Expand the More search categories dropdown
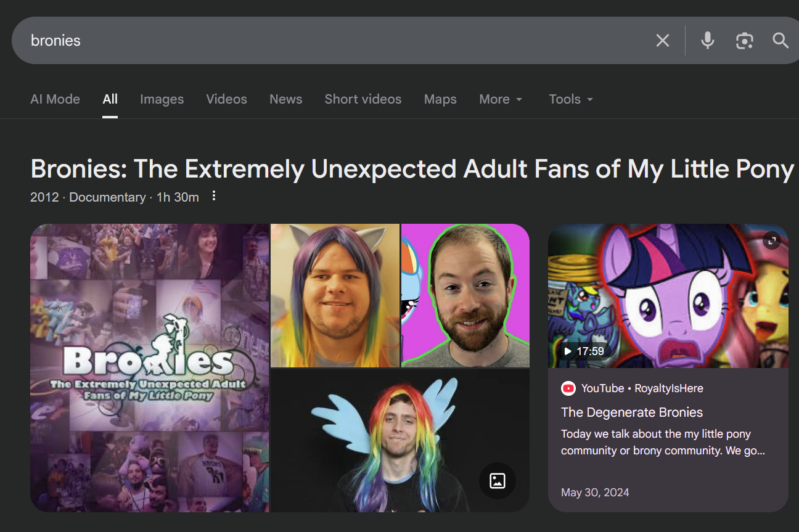 [x=501, y=99]
